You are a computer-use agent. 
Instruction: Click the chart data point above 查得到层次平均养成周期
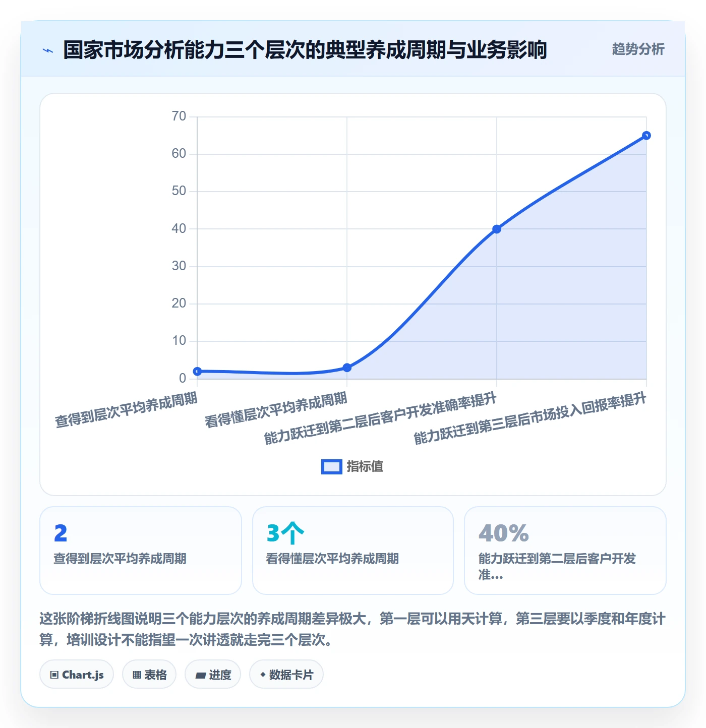(x=197, y=372)
